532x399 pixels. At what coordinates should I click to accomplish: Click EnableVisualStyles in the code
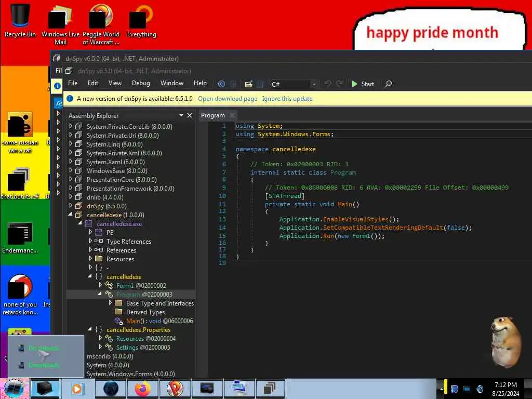tap(355, 219)
